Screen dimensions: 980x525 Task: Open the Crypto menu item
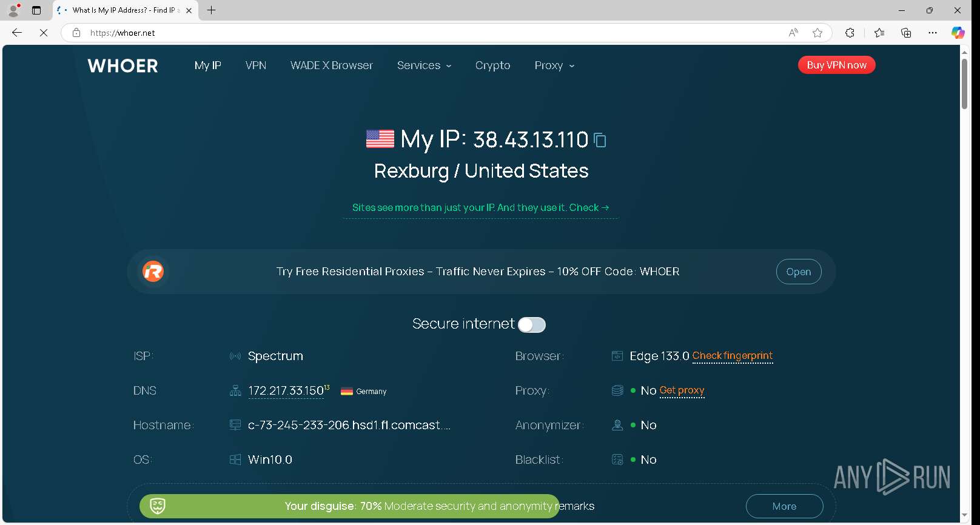pos(493,65)
